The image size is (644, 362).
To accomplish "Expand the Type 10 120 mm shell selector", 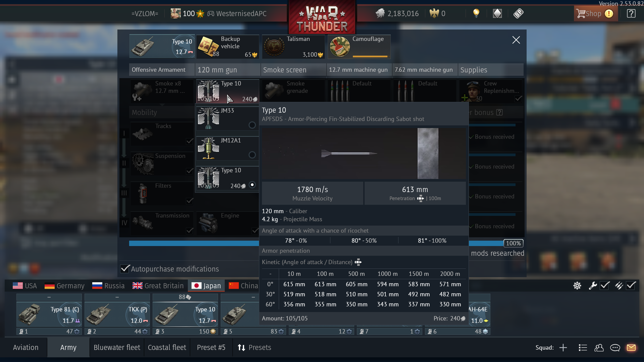I will click(x=227, y=91).
